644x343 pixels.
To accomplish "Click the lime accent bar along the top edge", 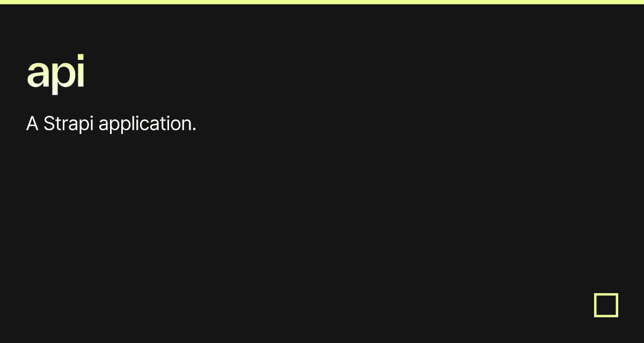I will (322, 2).
